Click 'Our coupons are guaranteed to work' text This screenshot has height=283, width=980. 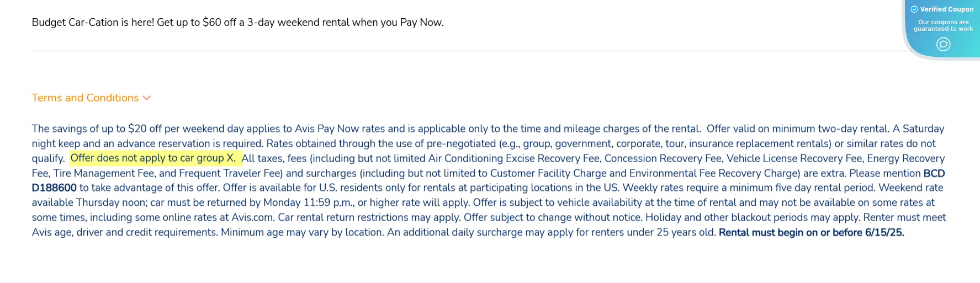(x=943, y=25)
